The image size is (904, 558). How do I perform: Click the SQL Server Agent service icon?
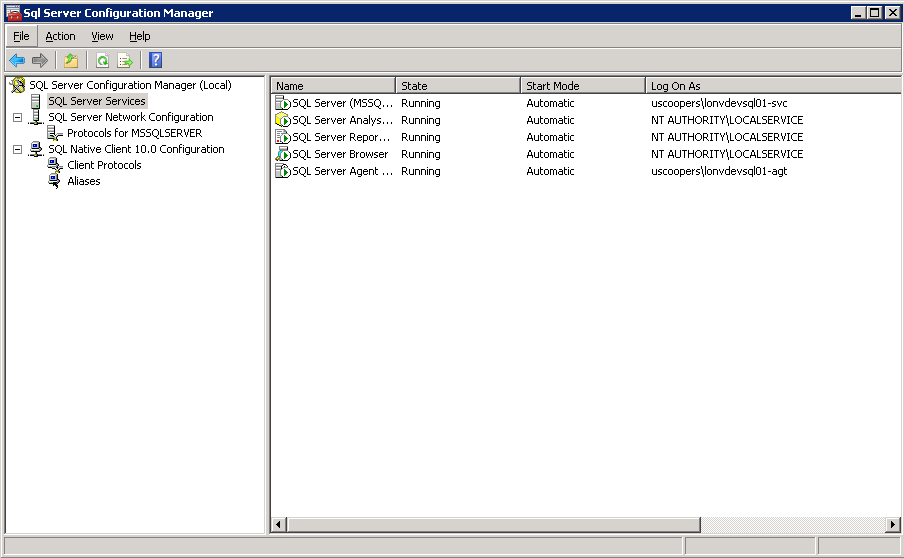[x=282, y=171]
